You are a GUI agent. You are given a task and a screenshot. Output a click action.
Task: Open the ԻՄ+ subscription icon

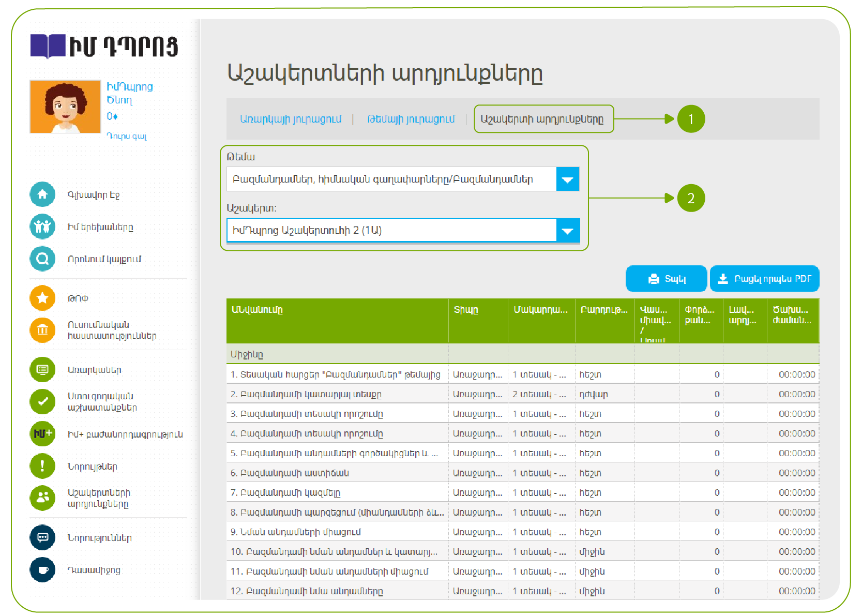(42, 434)
